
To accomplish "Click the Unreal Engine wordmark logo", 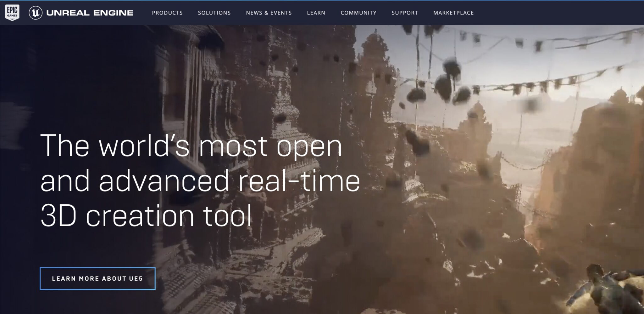I will pos(90,13).
